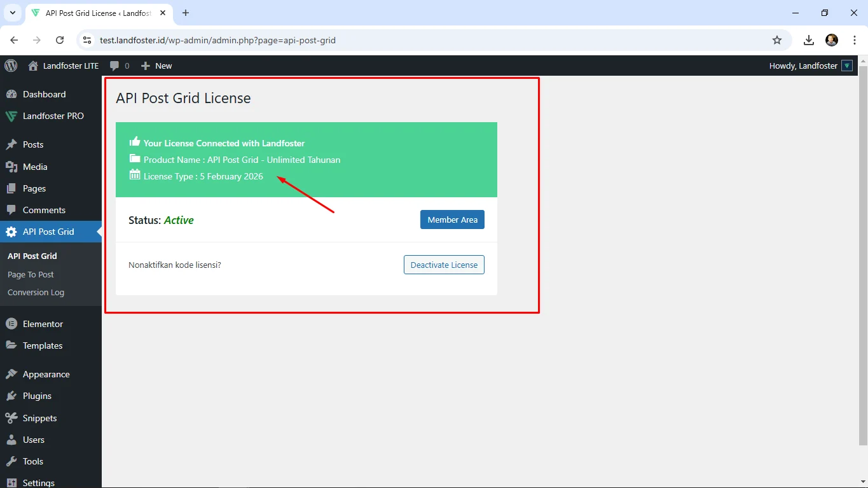Open a new browser tab
The width and height of the screenshot is (868, 488).
(186, 13)
